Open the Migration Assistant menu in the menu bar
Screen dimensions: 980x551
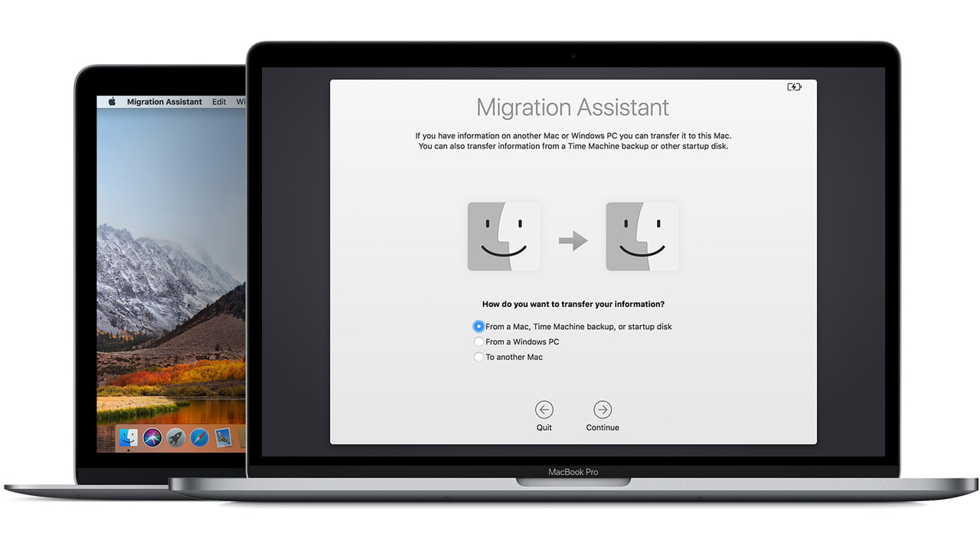(165, 102)
